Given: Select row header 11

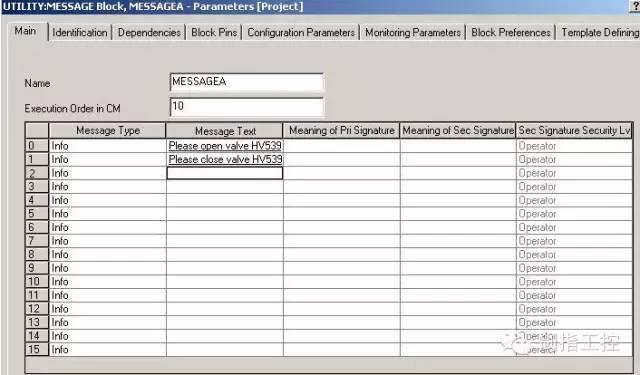Looking at the screenshot, I should click(37, 295).
